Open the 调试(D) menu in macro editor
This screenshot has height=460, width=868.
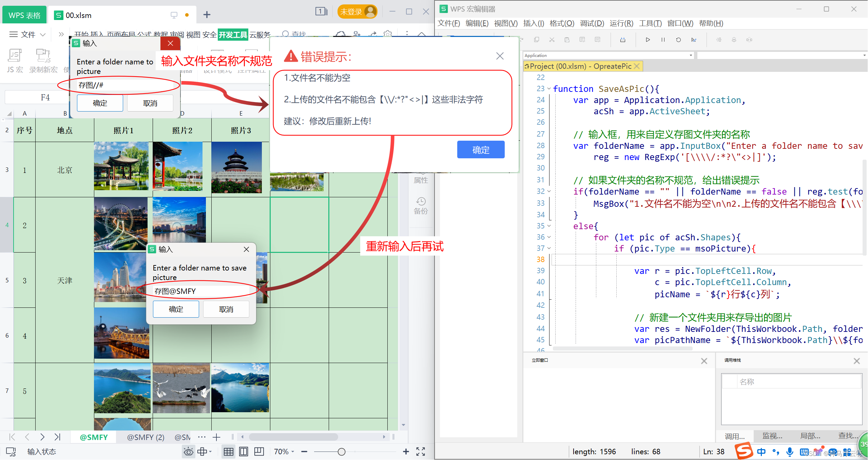(x=592, y=23)
